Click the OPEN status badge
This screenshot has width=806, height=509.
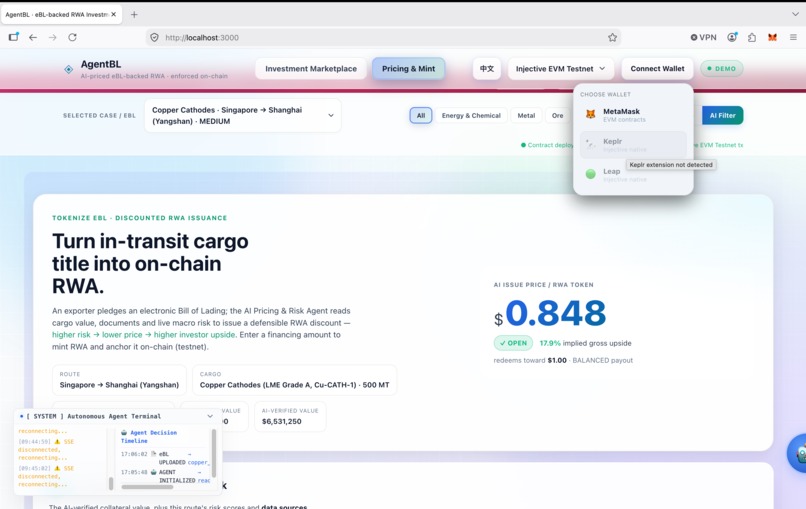(513, 343)
